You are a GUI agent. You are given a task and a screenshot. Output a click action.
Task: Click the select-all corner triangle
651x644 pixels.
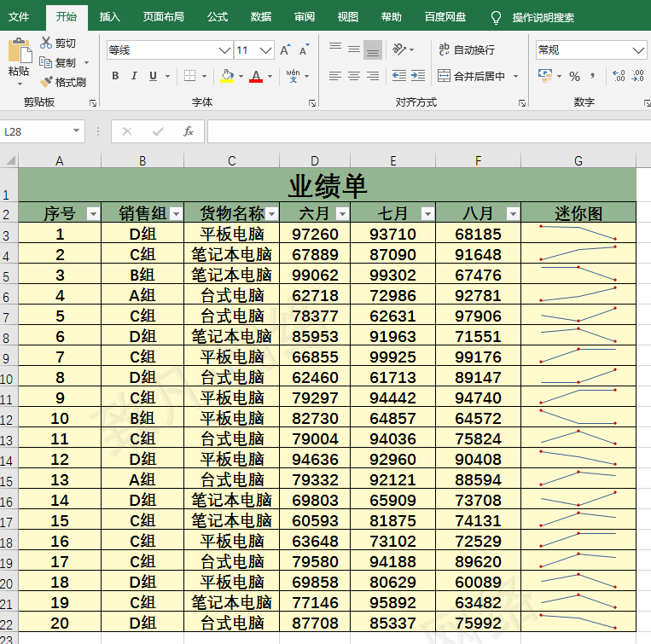(x=9, y=160)
